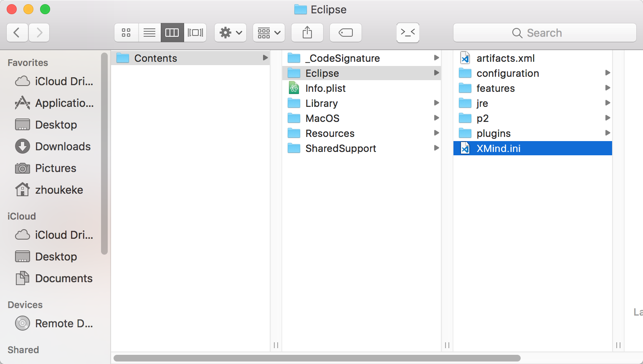Expand configuration folder arrow
The width and height of the screenshot is (643, 364).
[x=608, y=73]
